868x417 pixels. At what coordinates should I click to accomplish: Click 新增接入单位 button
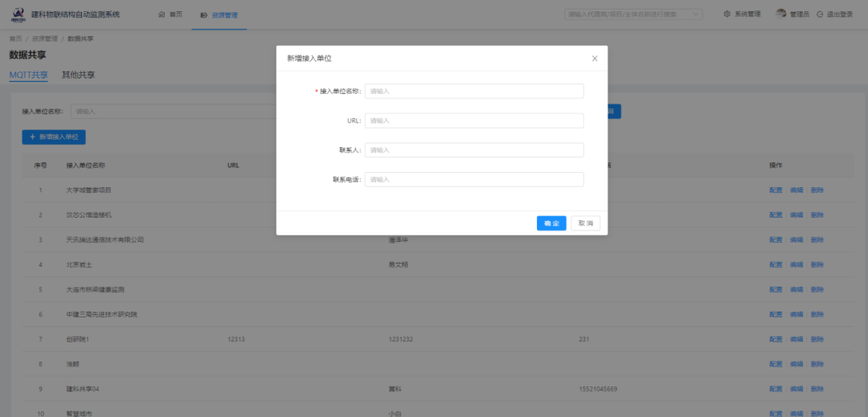(54, 137)
